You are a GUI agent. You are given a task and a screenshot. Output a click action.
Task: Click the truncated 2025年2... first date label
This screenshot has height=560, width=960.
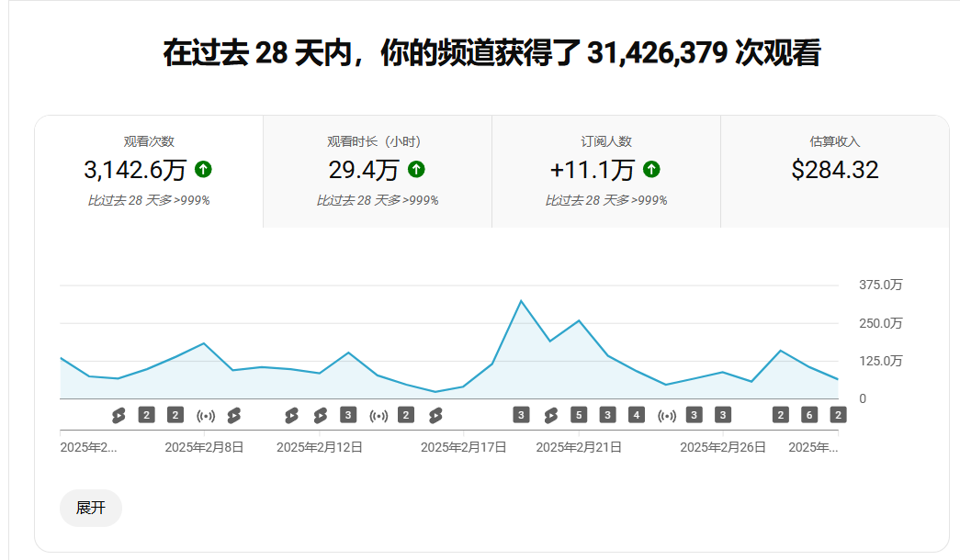[x=88, y=447]
